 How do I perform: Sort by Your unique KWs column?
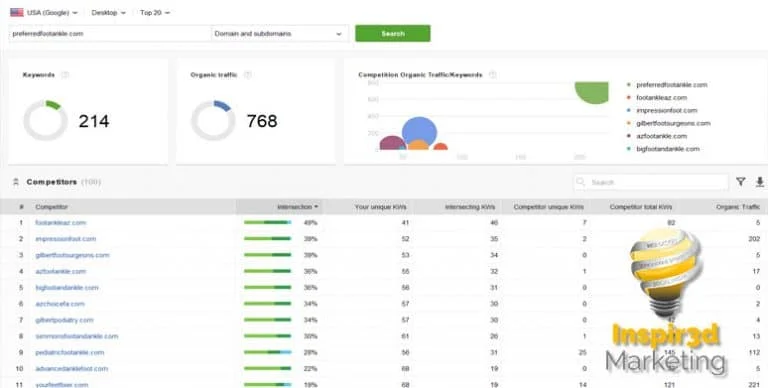[381, 207]
